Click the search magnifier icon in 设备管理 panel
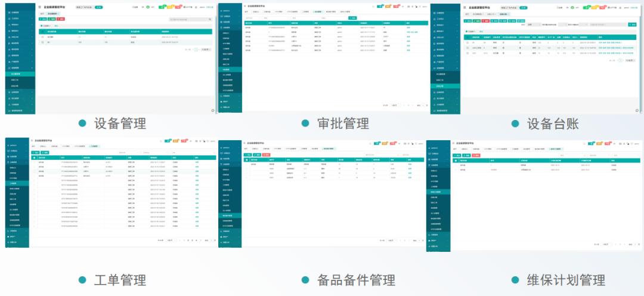Image resolution: width=644 pixels, height=296 pixels. coord(210,19)
